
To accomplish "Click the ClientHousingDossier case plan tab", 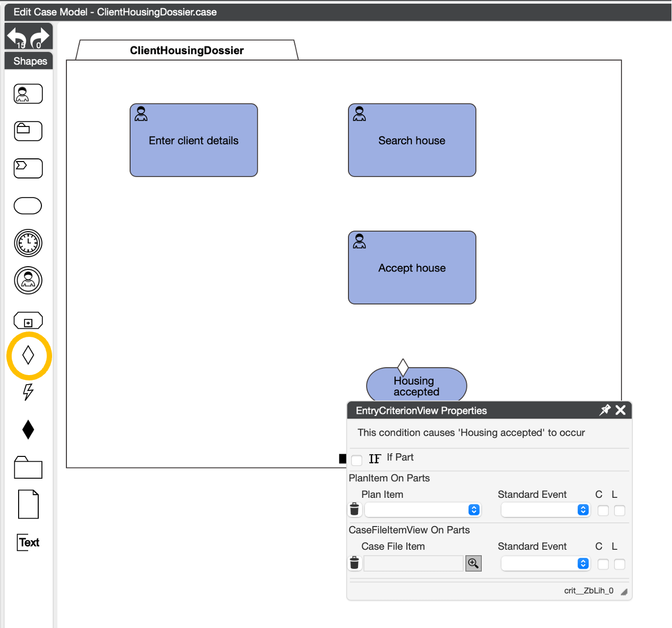I will 187,50.
